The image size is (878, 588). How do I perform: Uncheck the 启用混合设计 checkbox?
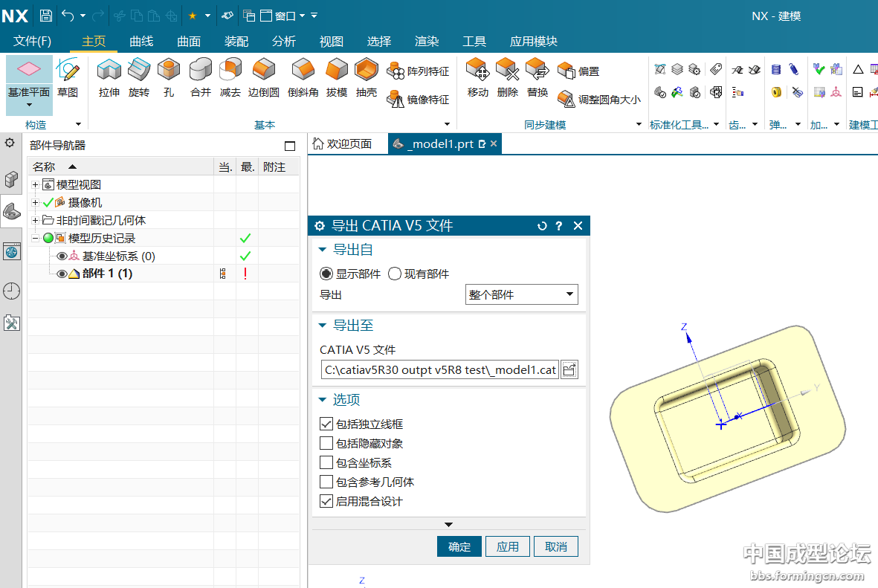[x=326, y=502]
